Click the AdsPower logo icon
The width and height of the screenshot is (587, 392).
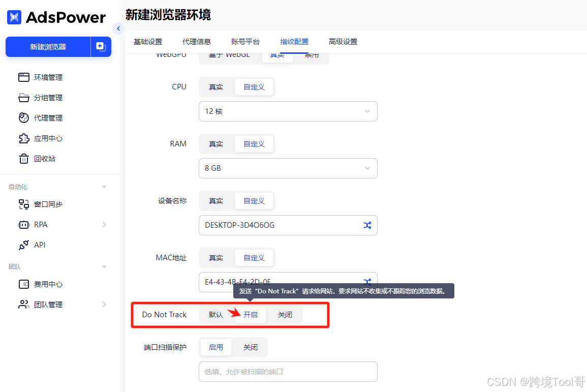coord(14,17)
